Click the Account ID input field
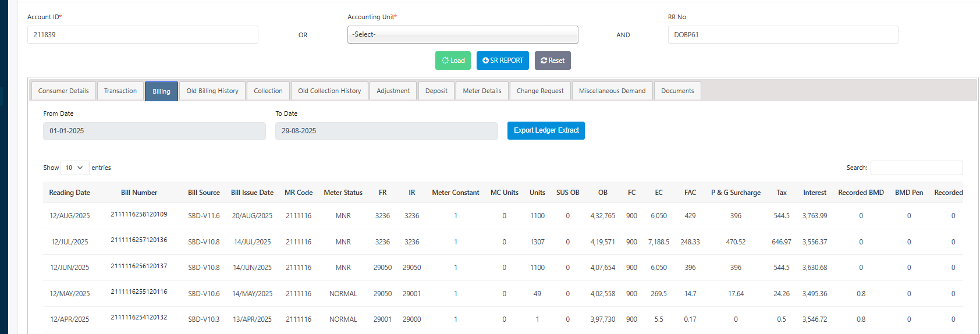Viewport: 980px width, 334px height. click(143, 35)
